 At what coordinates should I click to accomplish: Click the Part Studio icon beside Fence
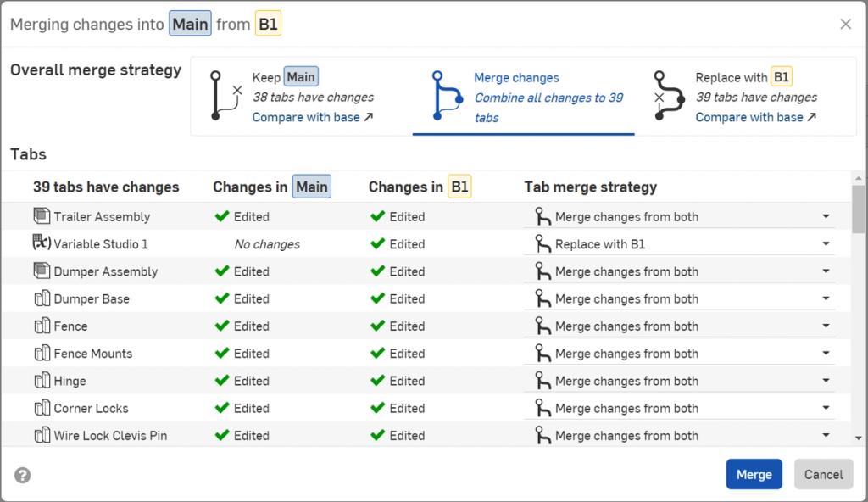41,326
